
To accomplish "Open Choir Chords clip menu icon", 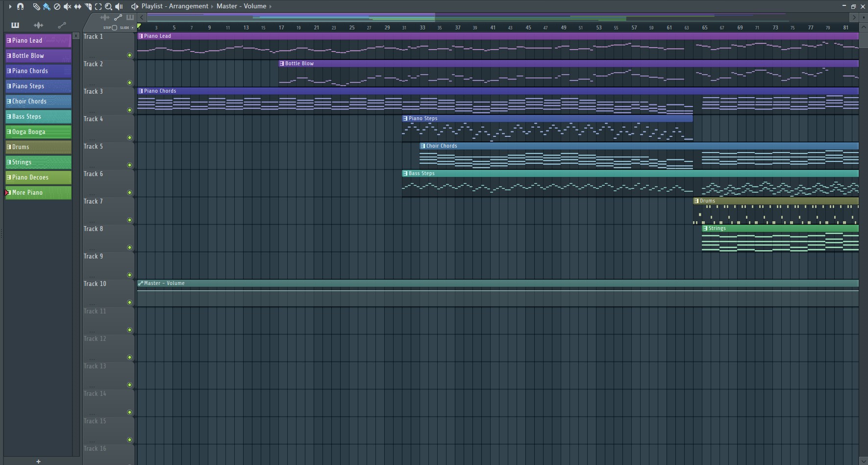I will tap(423, 146).
